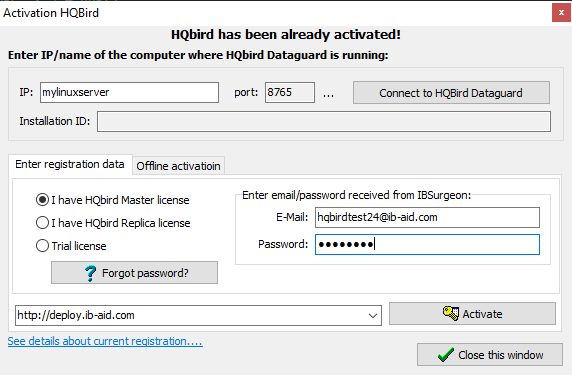Click the ellipsis next to the port field
Viewport: 572px width, 375px height.
[328, 93]
